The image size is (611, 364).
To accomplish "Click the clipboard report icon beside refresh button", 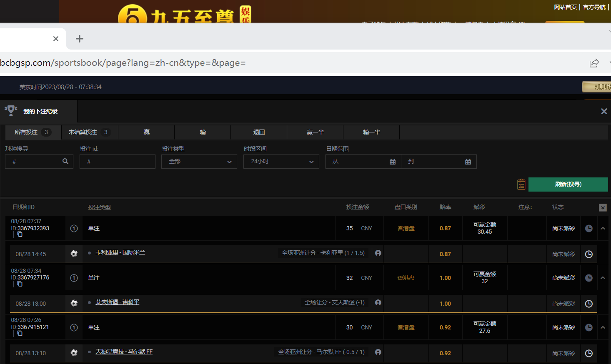I will (x=521, y=184).
